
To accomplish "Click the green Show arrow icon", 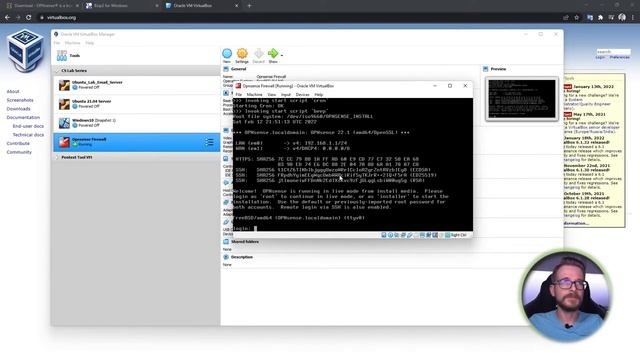I will tap(273, 53).
